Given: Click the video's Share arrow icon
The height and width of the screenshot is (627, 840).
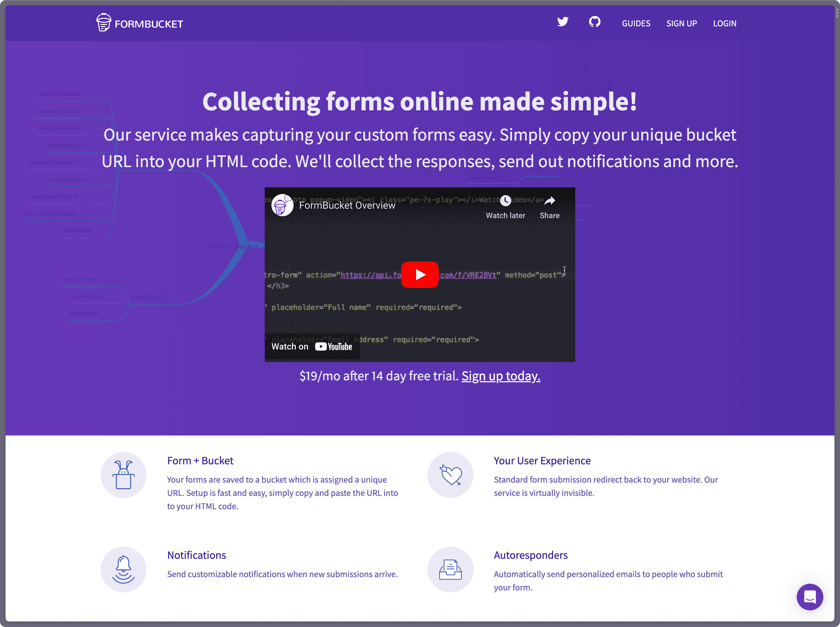Looking at the screenshot, I should click(549, 200).
